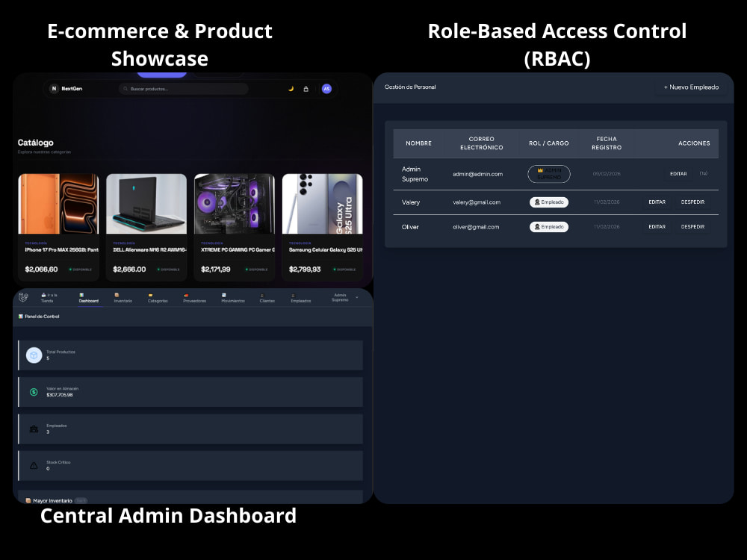Select the $2,799.93 price text

305,269
